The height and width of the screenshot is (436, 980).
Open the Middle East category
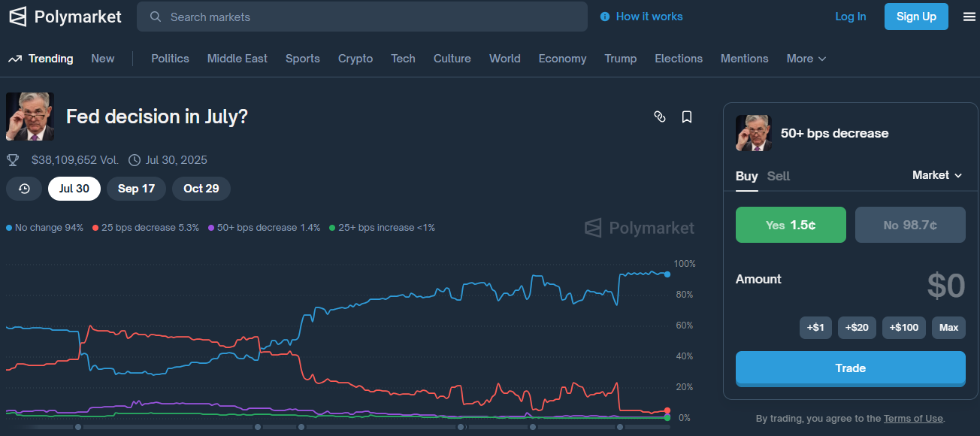click(x=237, y=59)
